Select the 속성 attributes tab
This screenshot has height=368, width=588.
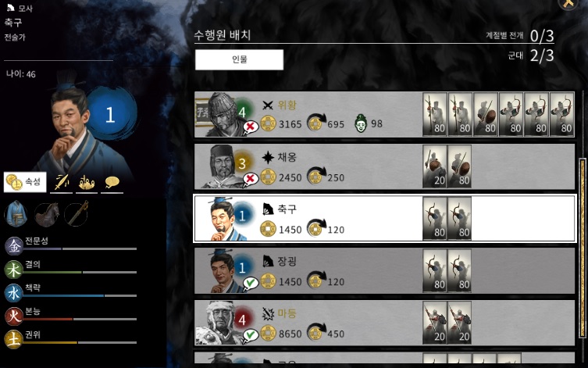[25, 182]
